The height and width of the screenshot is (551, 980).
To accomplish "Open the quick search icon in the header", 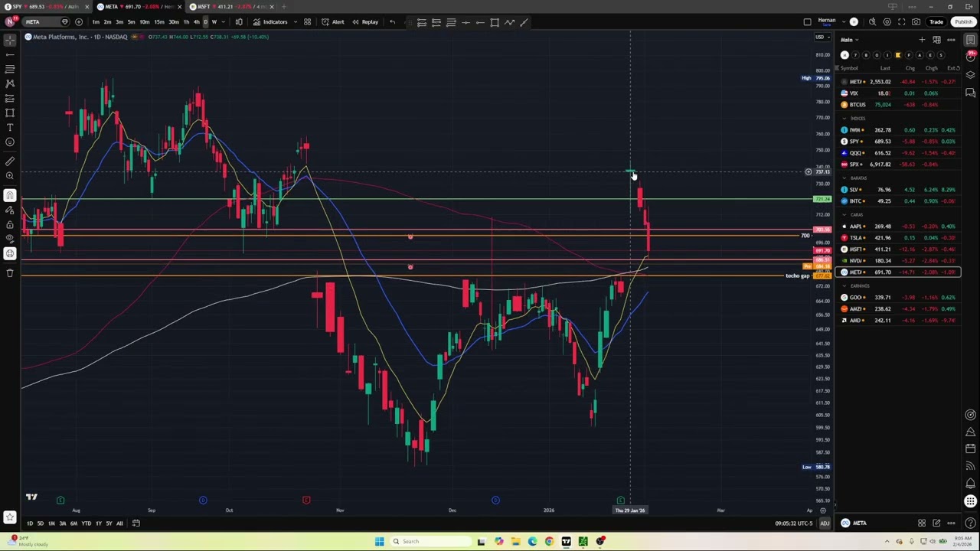I will click(x=872, y=21).
